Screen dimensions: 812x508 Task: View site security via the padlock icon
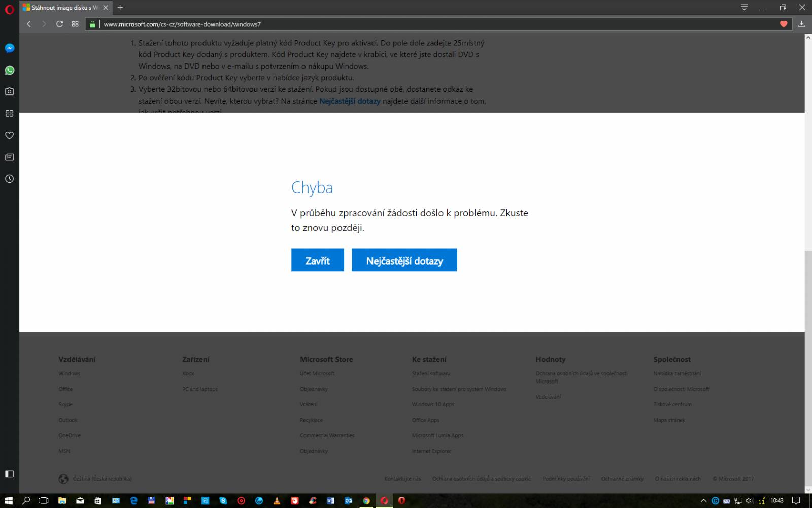(x=92, y=24)
